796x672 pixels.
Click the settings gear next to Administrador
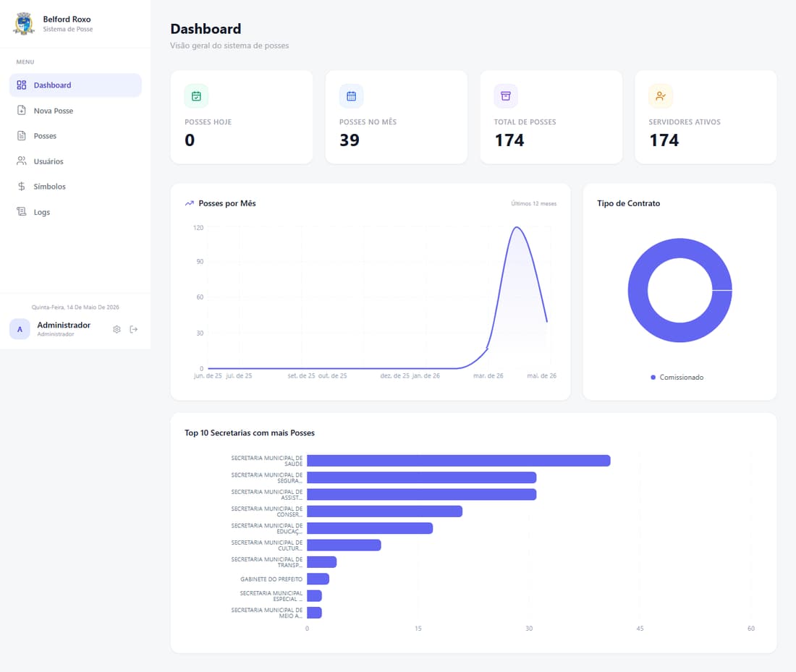(x=117, y=329)
